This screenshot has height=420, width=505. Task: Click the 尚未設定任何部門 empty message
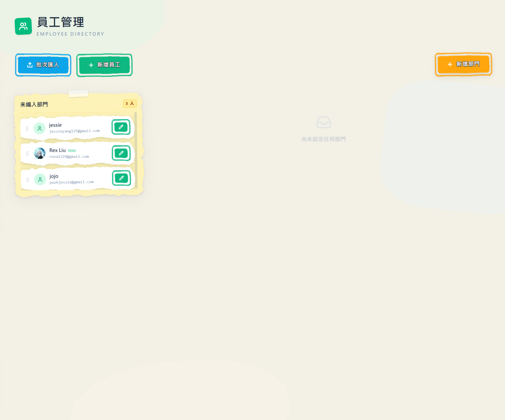click(324, 139)
